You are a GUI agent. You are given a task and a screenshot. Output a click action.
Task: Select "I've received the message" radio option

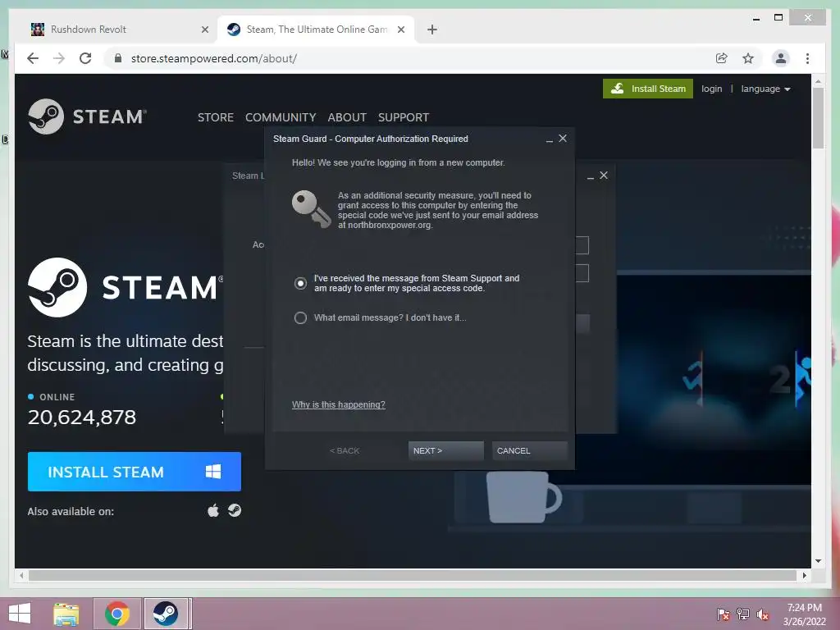[x=300, y=283]
